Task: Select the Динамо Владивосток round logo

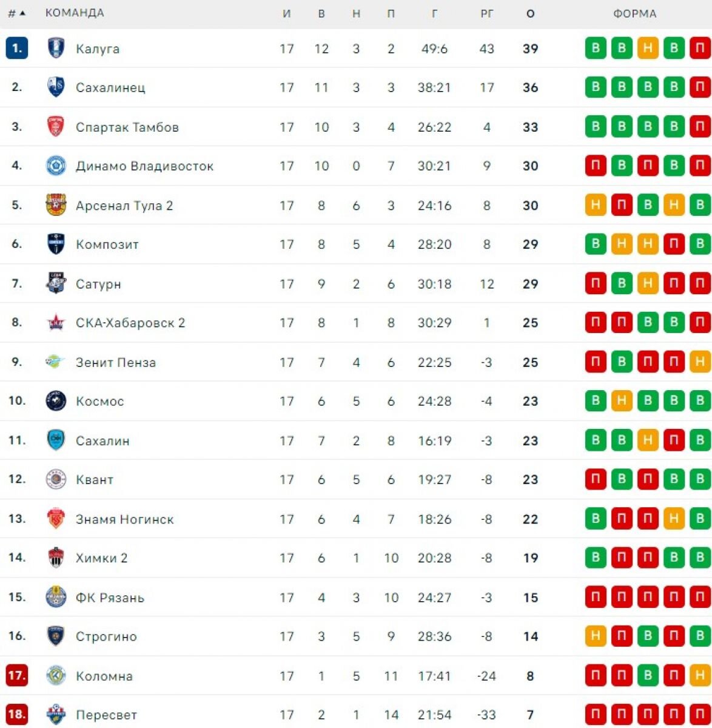Action: (56, 166)
